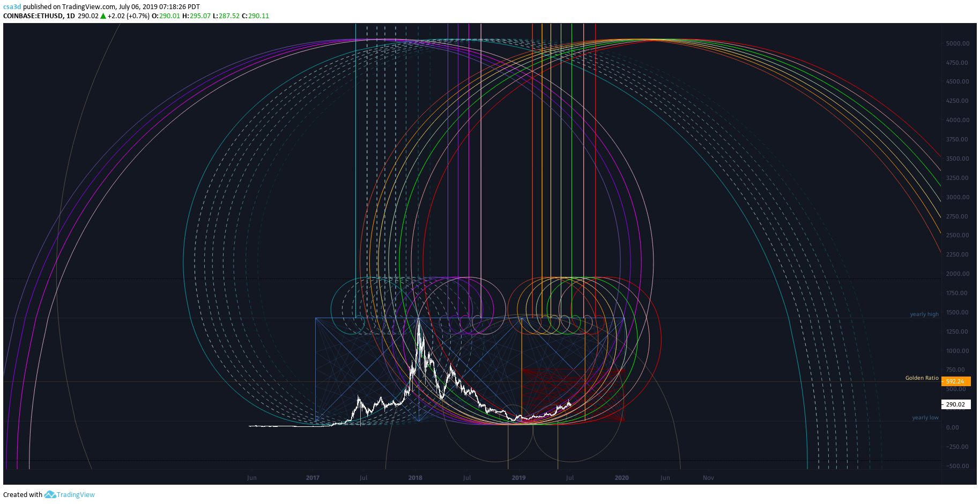This screenshot has height=504, width=980.
Task: Click the 0.00 price axis label
Action: coord(953,427)
